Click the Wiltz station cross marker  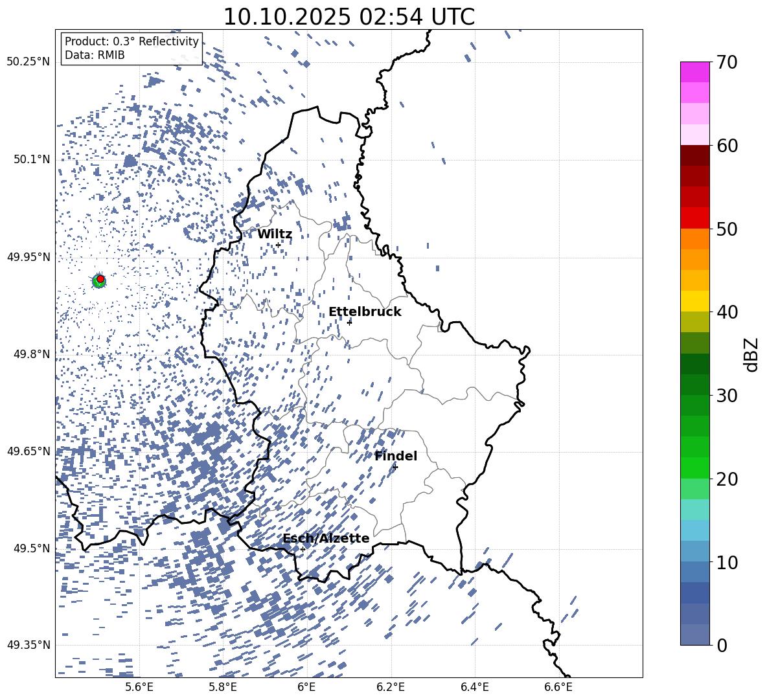click(x=278, y=245)
